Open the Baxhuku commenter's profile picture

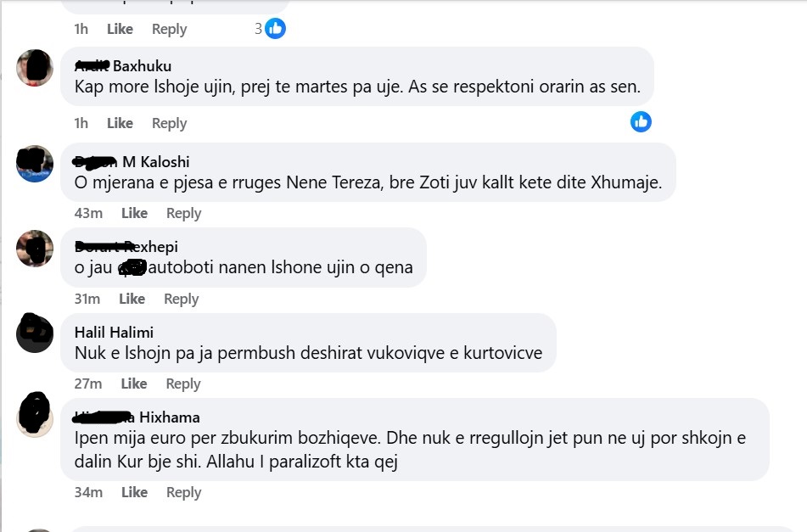[36, 67]
